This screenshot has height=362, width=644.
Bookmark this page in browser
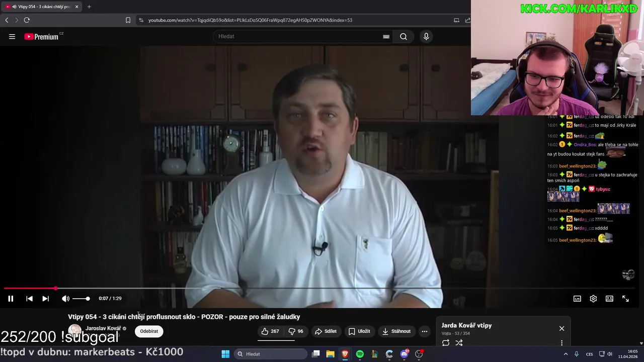(128, 20)
